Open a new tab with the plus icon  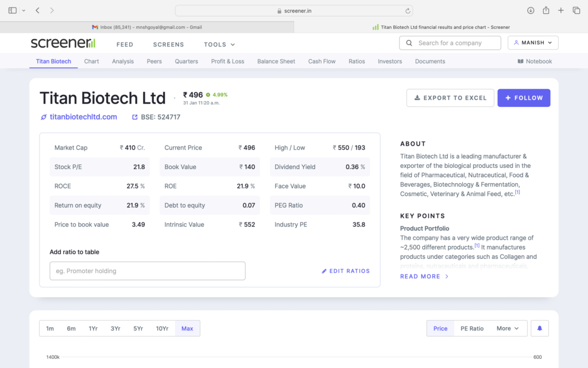click(x=560, y=10)
